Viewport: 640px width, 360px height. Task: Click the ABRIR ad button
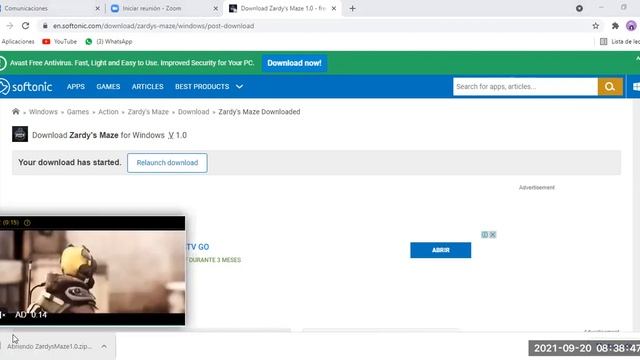click(x=440, y=250)
